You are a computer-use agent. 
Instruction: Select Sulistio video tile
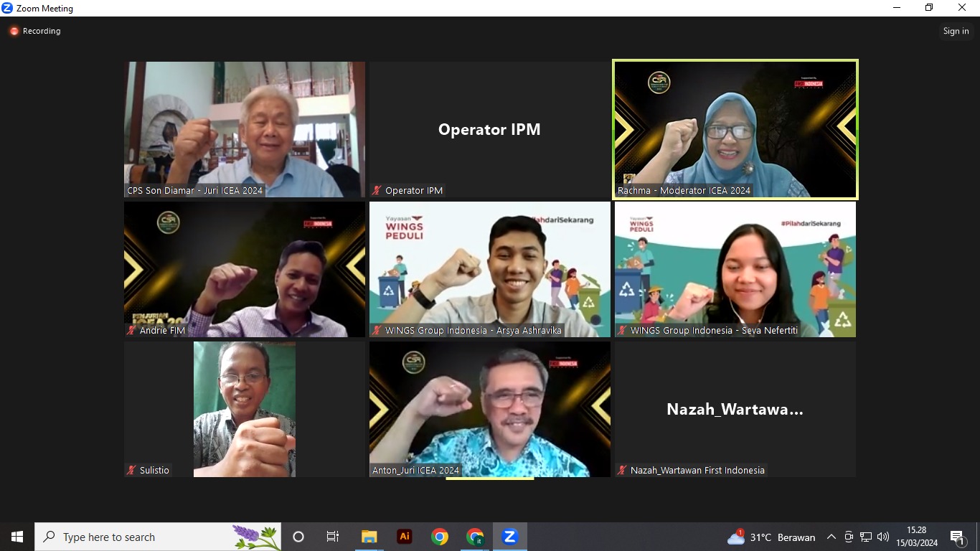pos(245,409)
